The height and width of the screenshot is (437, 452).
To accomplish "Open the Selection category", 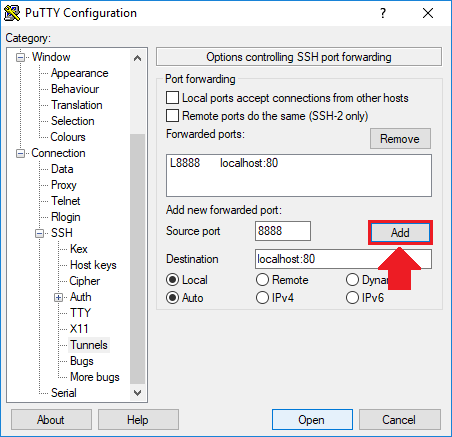I will coord(73,121).
